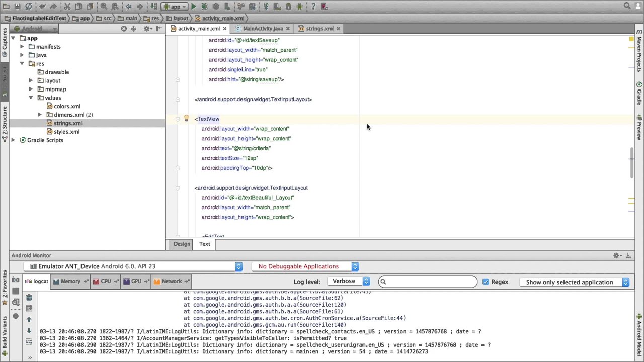Switch to the MainActivity.java tab
This screenshot has width=644, height=362.
click(x=263, y=29)
